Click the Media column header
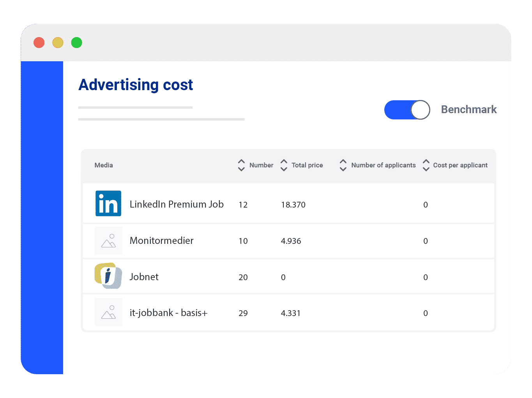 tap(104, 165)
